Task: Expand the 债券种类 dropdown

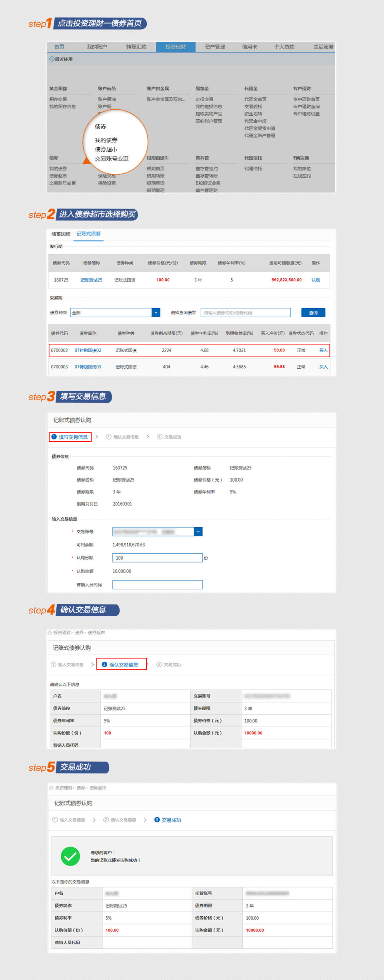Action: tap(156, 313)
